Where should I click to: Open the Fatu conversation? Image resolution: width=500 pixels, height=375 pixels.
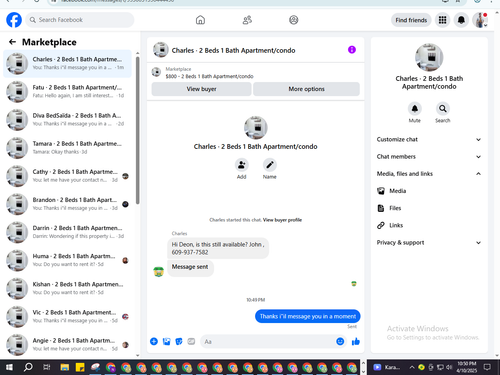coord(67,91)
